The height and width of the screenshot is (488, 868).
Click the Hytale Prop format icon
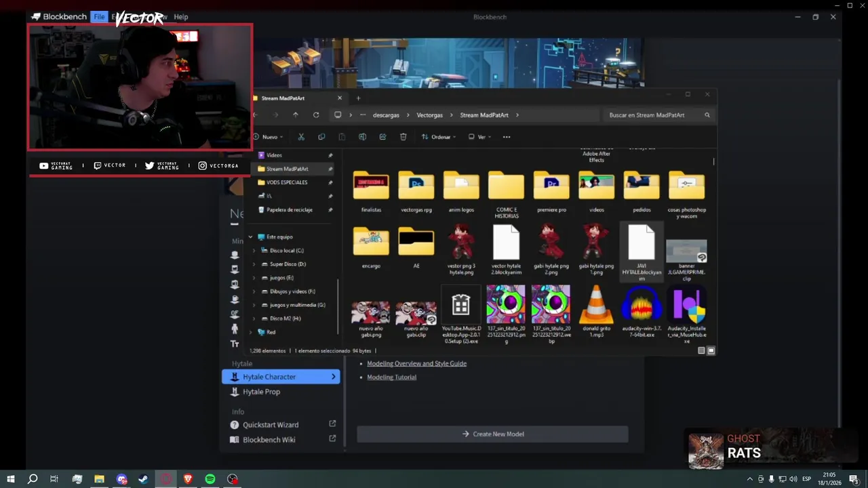point(235,392)
